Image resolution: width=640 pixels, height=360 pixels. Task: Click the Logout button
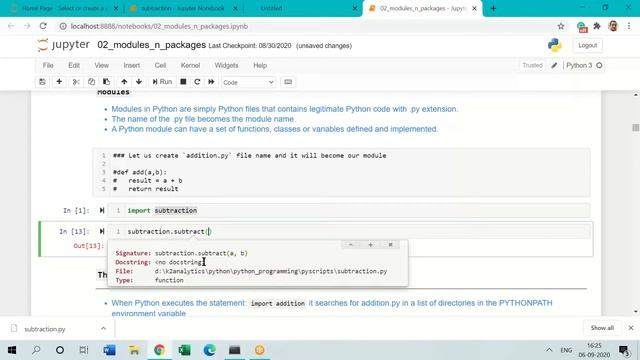pos(588,45)
